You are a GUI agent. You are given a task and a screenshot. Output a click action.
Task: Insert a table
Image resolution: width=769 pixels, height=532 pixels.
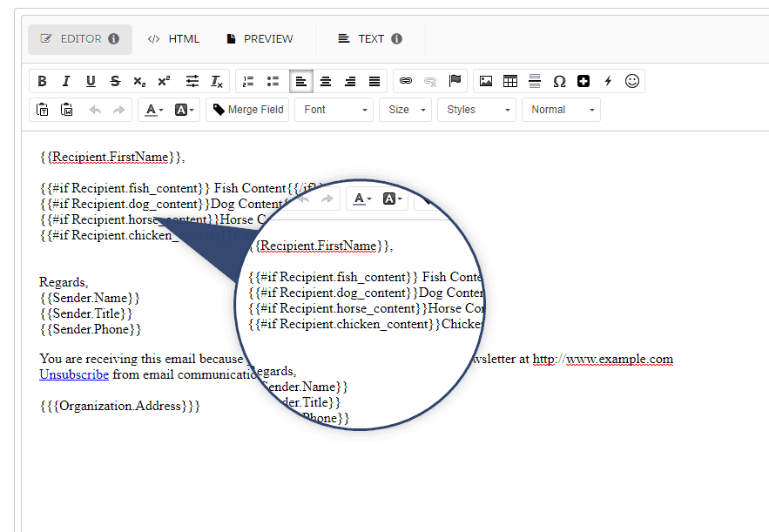pos(510,81)
